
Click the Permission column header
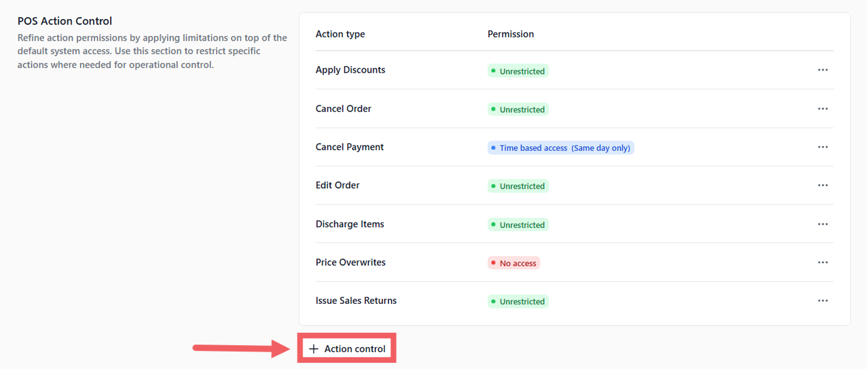[x=510, y=34]
